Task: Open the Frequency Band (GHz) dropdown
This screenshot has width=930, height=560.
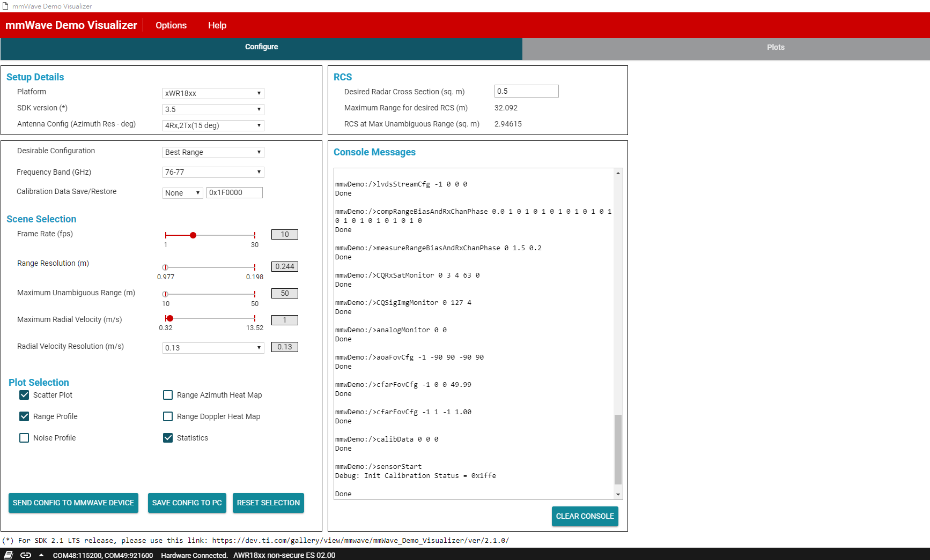Action: (x=212, y=172)
